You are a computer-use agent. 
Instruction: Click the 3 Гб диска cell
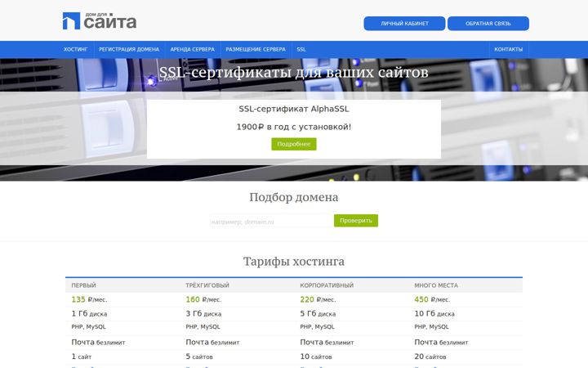pyautogui.click(x=203, y=313)
